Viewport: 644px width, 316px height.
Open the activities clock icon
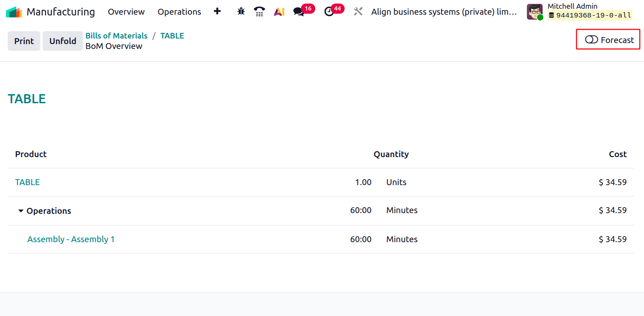pos(329,12)
